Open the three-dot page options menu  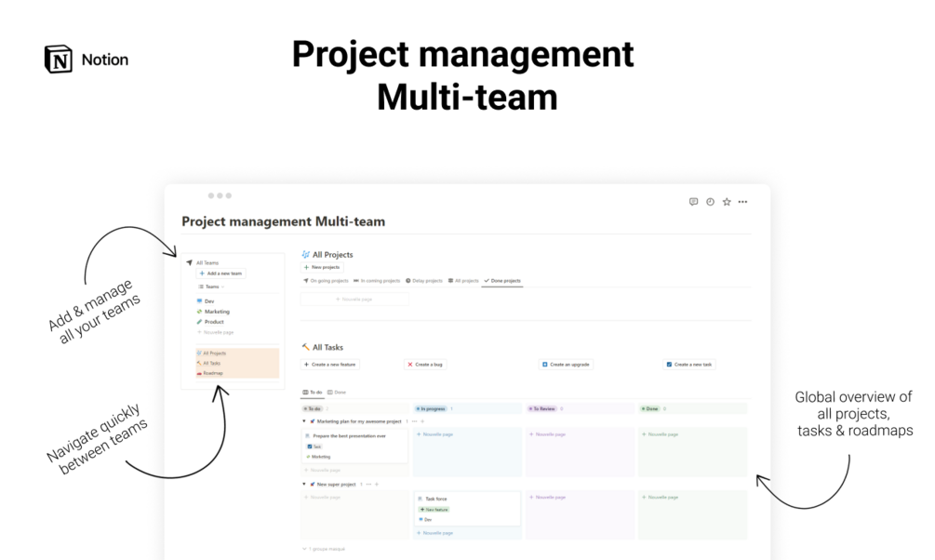(742, 202)
